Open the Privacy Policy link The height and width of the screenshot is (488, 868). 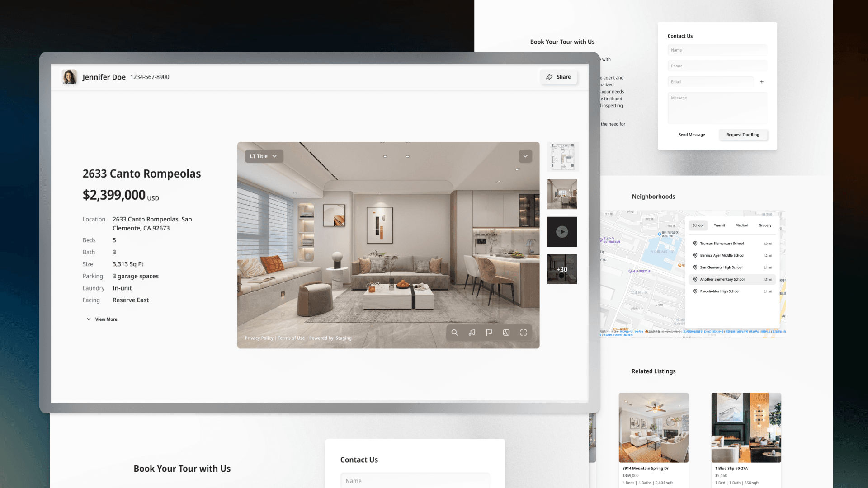259,338
